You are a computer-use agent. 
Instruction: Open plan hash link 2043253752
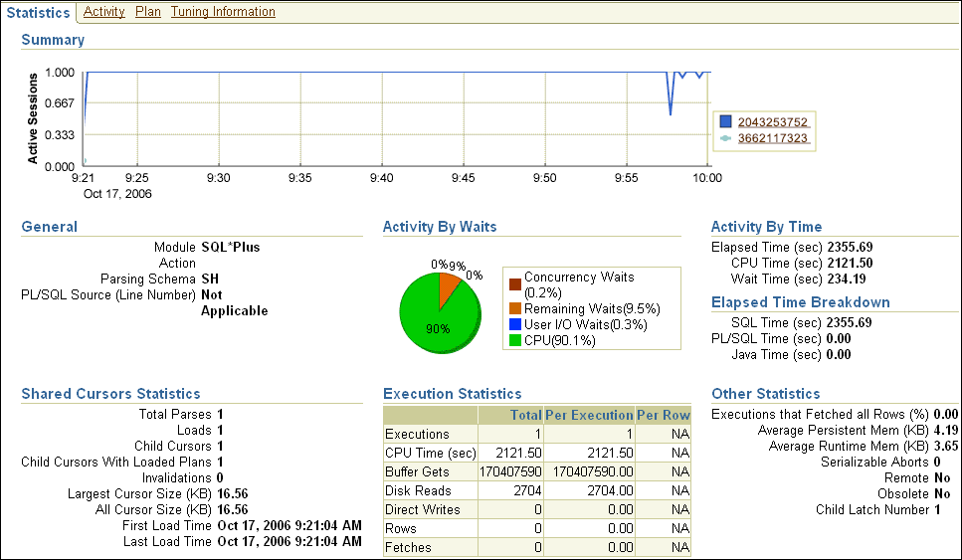point(772,122)
